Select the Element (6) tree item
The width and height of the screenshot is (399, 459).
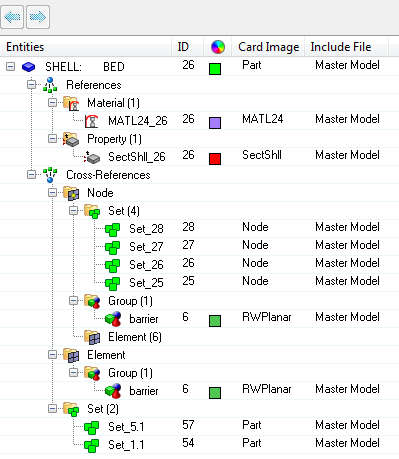click(x=135, y=337)
